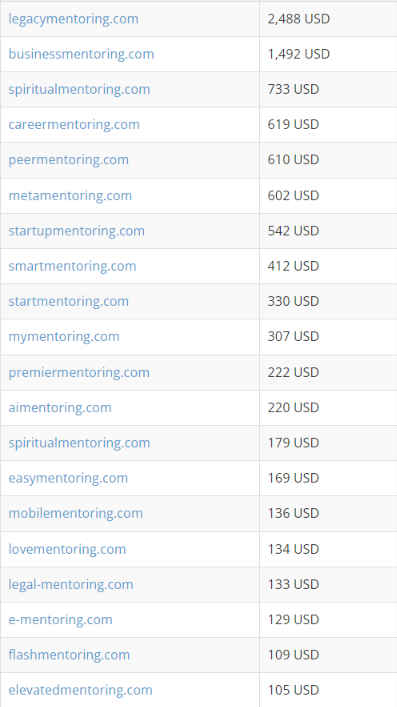397x707 pixels.
Task: Click spiritualmentoring.com priced at 733 USD
Action: pos(79,90)
